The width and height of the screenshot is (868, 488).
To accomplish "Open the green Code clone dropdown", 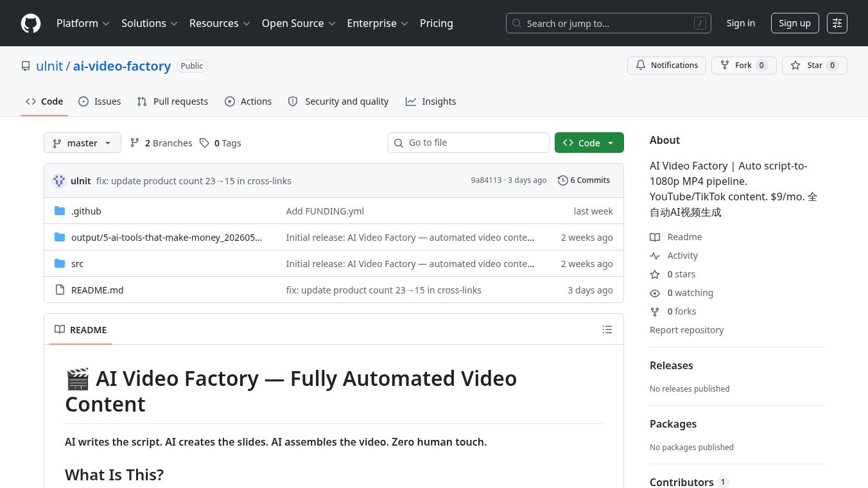I will pyautogui.click(x=589, y=143).
